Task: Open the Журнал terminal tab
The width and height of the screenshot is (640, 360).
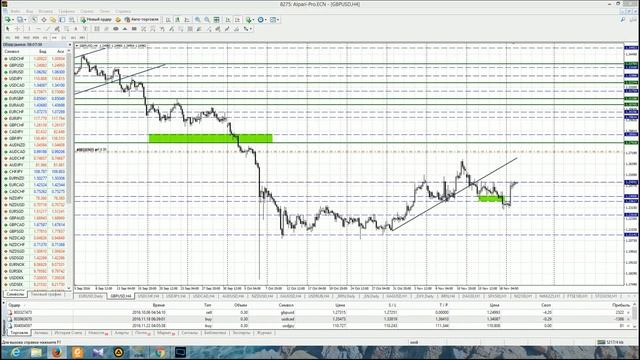Action: (264, 333)
